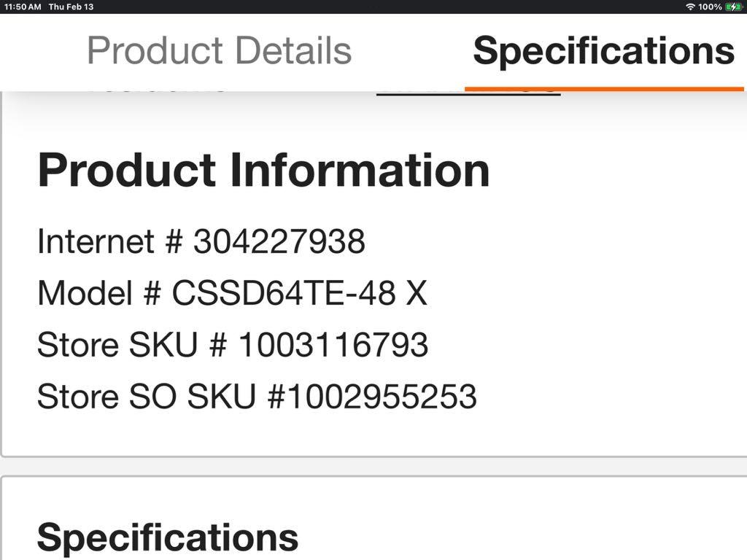Image resolution: width=747 pixels, height=560 pixels.
Task: Tap the Thu Feb 13 date
Action: [71, 7]
